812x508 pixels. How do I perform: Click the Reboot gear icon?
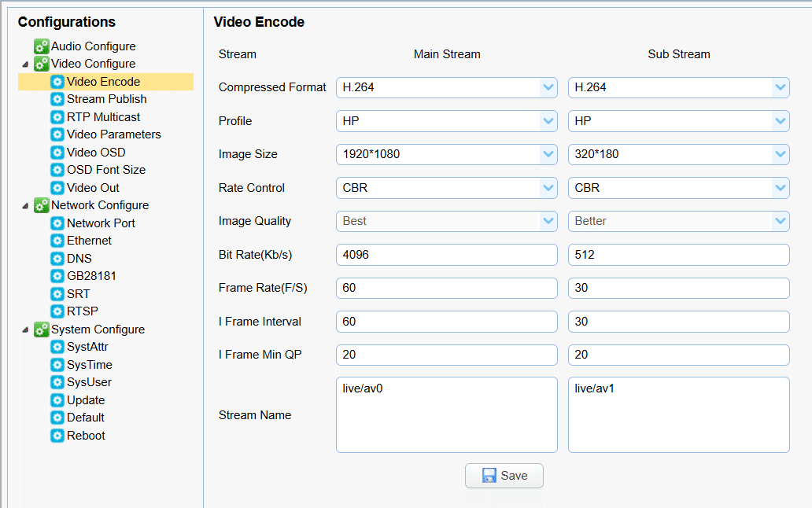pyautogui.click(x=57, y=436)
